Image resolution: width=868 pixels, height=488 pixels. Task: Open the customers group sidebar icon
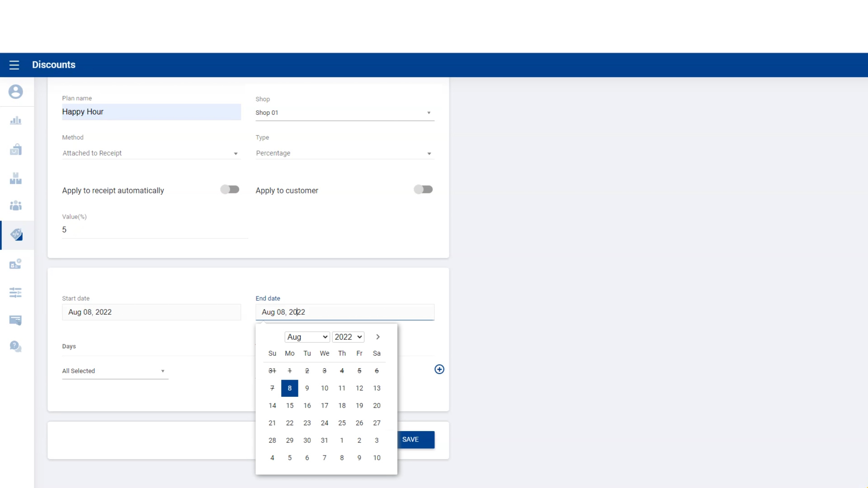pos(15,206)
